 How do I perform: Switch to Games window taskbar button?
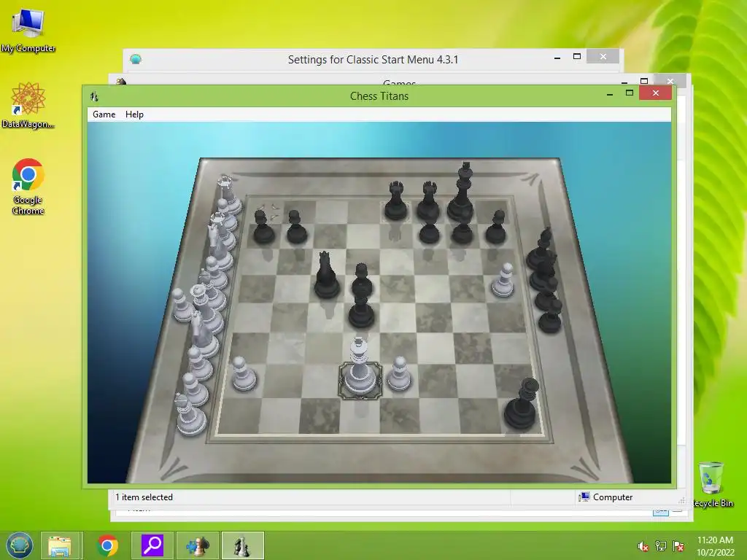pos(198,545)
